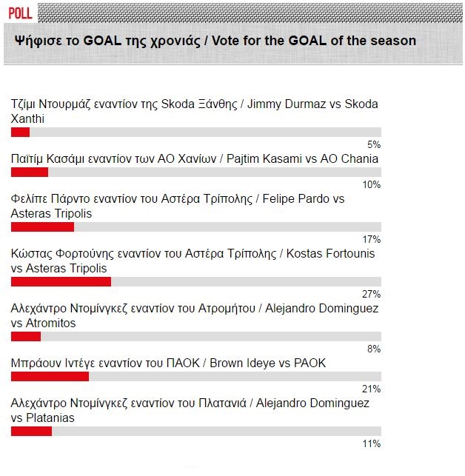
Task: Click the red result bar for Brown Ideye
Action: (50, 377)
